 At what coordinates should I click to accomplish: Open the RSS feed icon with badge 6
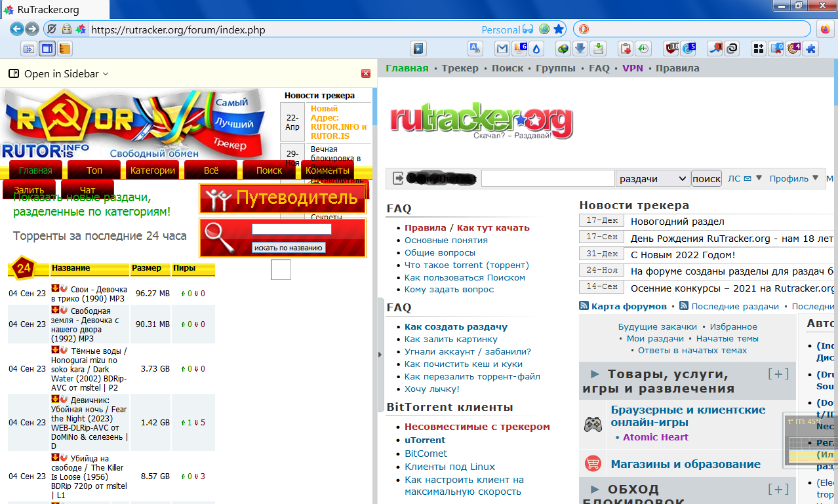coord(520,48)
